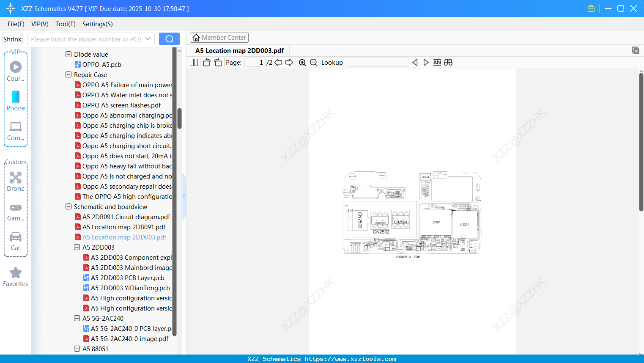Screen dimensions: 644x363
Task: Open the File(F) menu
Action: coord(16,24)
